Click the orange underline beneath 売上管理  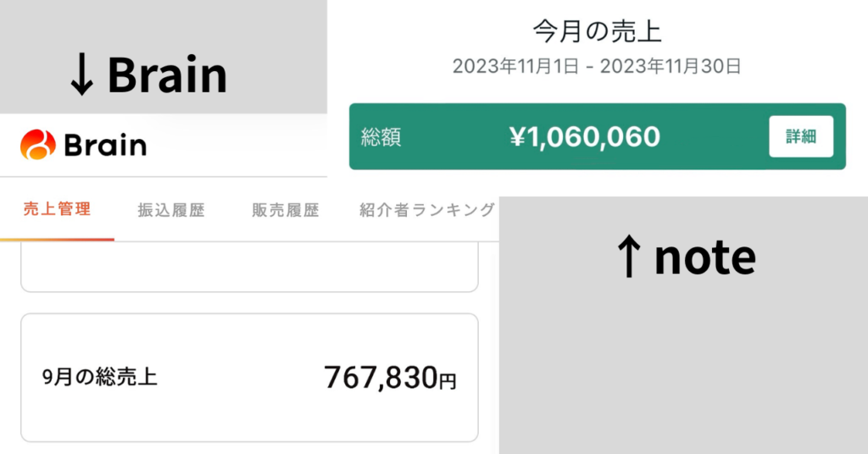click(57, 239)
